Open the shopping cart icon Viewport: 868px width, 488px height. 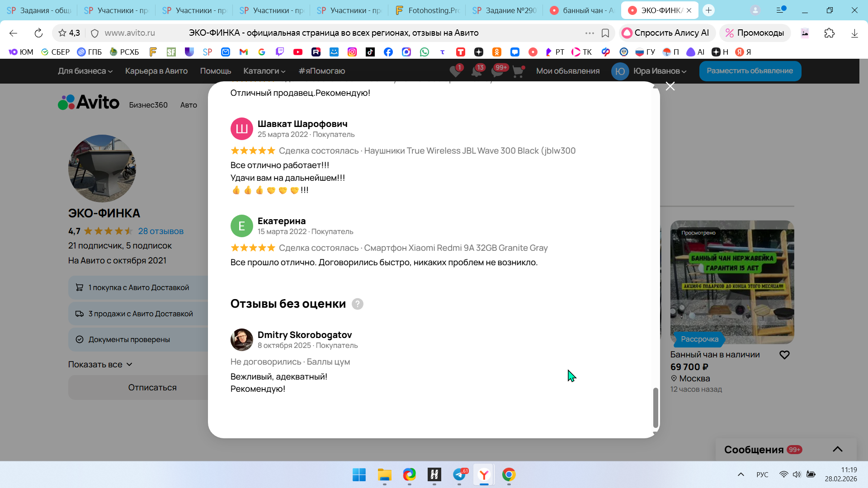(x=518, y=71)
